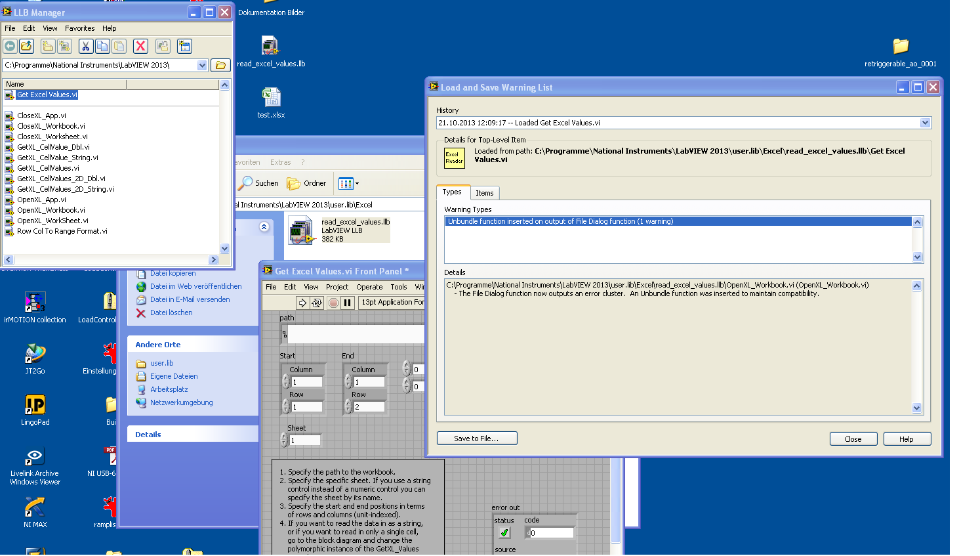Select the irMOTION collection desktop icon
This screenshot has width=980, height=556.
pyautogui.click(x=35, y=308)
